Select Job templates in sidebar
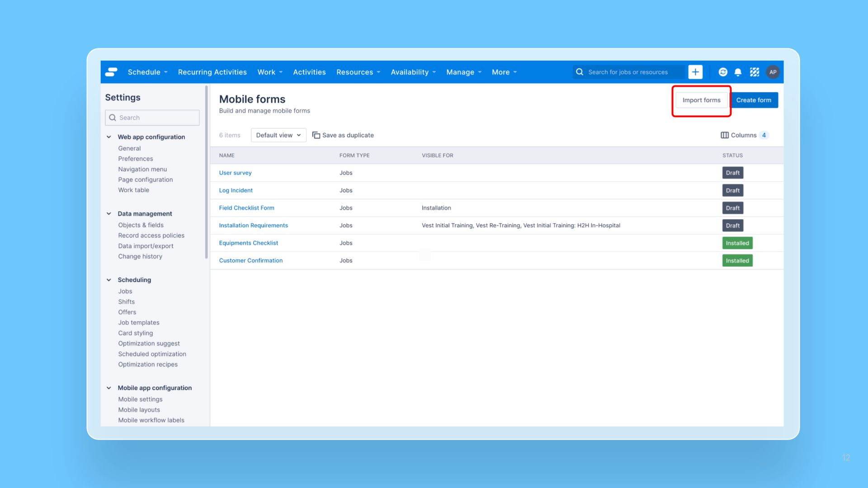The image size is (868, 488). click(x=139, y=323)
